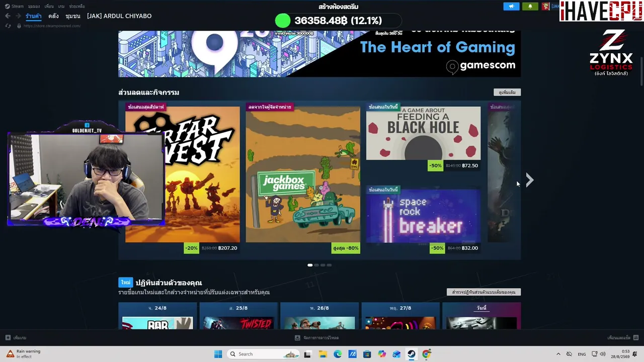Open Microsoft Store from the taskbar
644x362 pixels.
367,354
